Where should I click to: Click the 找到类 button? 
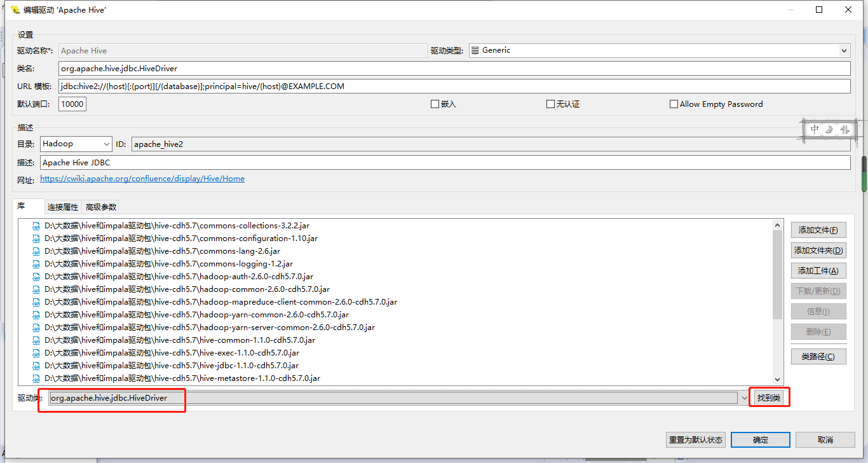click(x=769, y=398)
